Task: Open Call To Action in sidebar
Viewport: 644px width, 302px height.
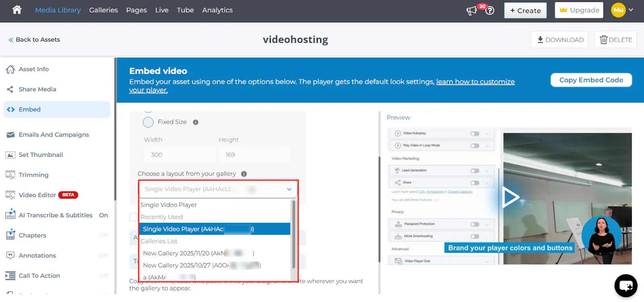Action: pos(39,275)
